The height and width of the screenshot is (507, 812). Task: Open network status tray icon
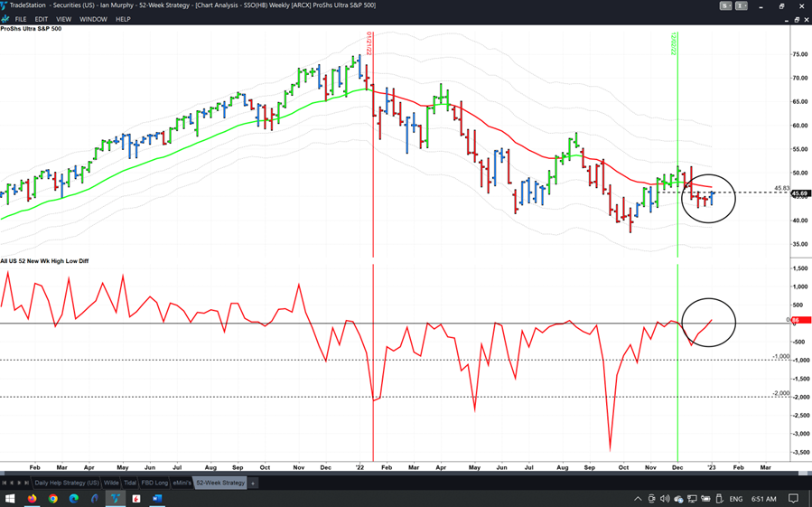pyautogui.click(x=692, y=499)
